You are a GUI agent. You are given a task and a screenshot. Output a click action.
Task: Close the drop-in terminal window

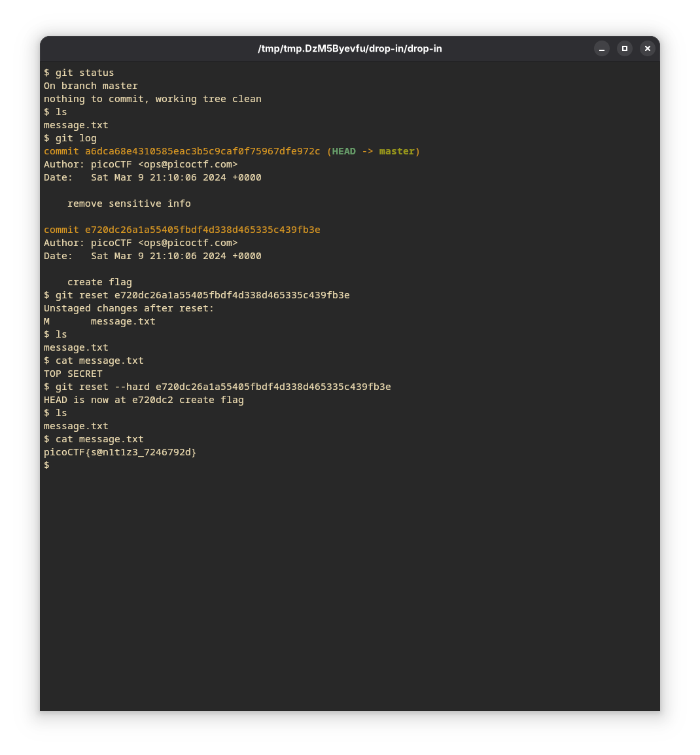pyautogui.click(x=647, y=48)
